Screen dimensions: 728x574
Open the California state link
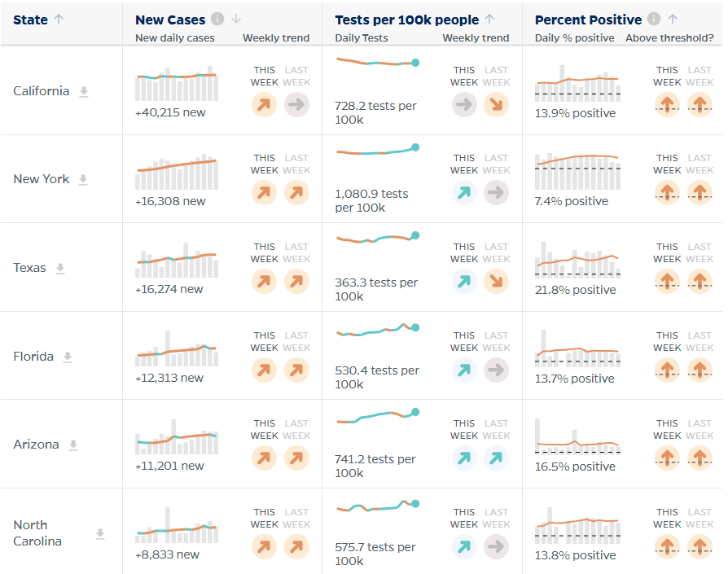click(x=42, y=91)
